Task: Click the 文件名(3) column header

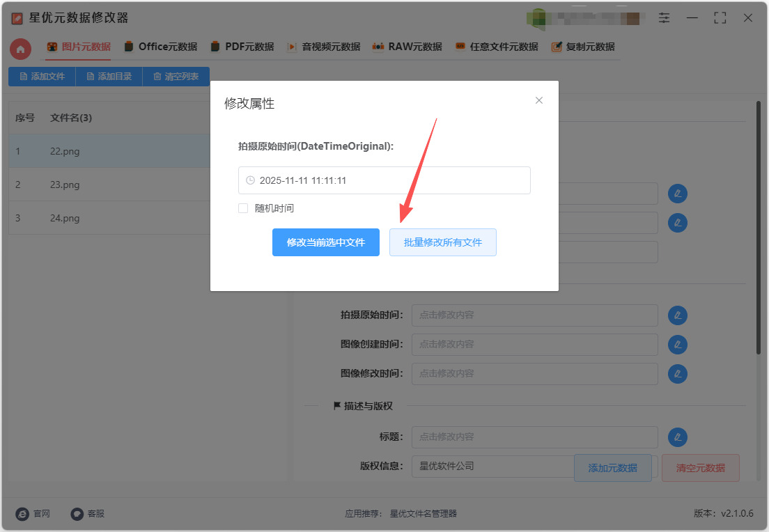Action: click(x=71, y=118)
